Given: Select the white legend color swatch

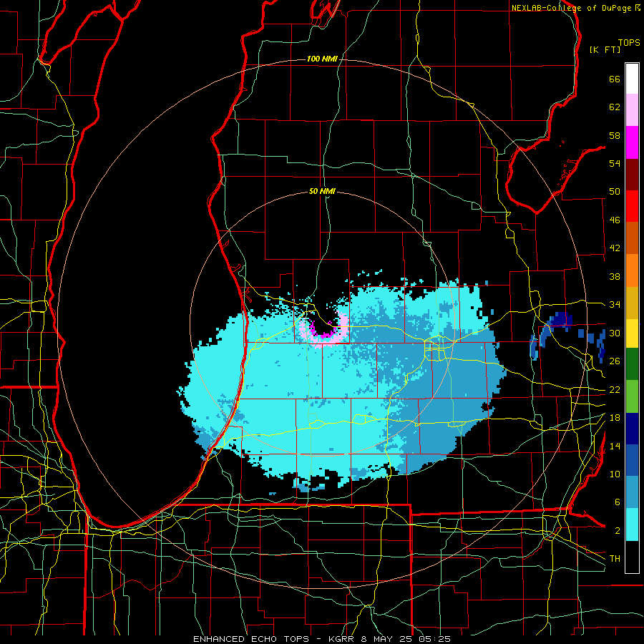Looking at the screenshot, I should pos(632,79).
